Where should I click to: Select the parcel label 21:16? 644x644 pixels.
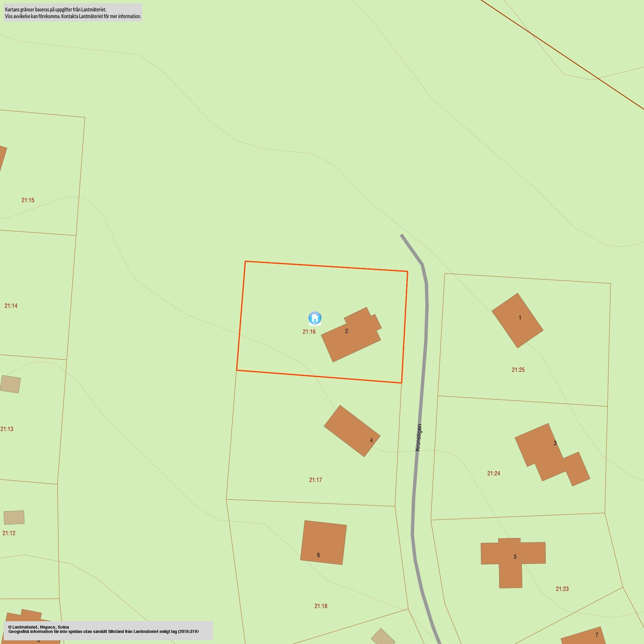click(309, 332)
